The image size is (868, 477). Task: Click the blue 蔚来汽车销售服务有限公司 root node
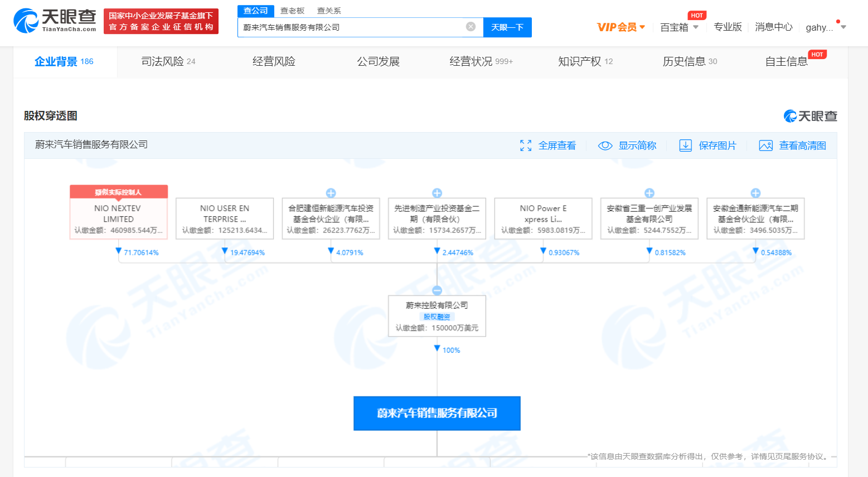pos(437,413)
